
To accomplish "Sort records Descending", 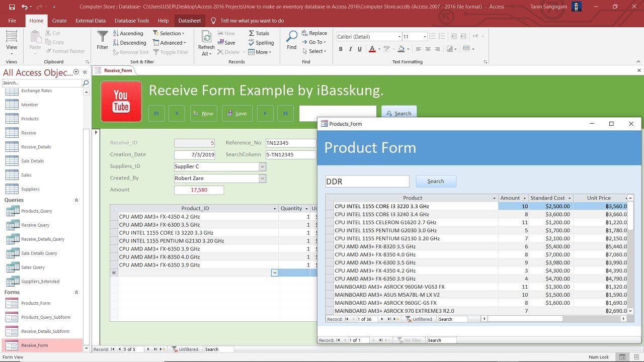I will 129,43.
